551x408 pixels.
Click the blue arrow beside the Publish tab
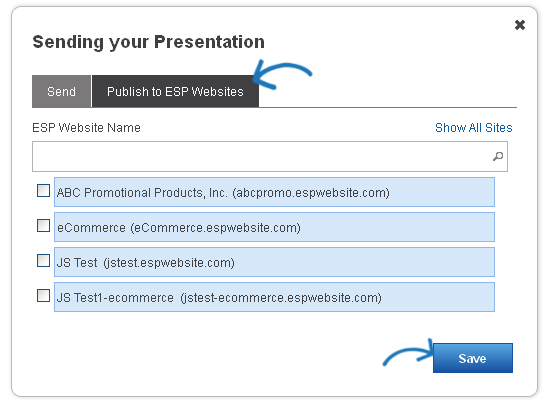click(x=282, y=75)
